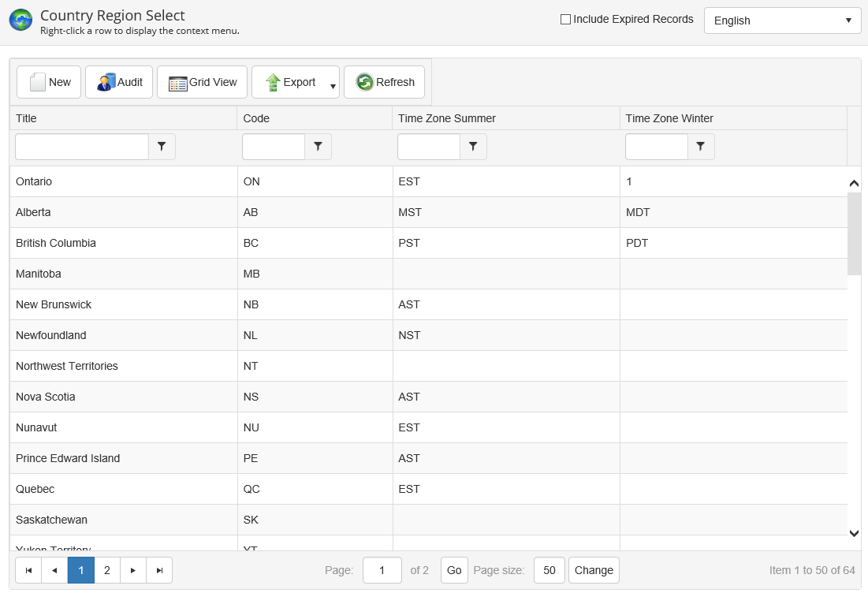Click the Export green arrow icon

273,82
